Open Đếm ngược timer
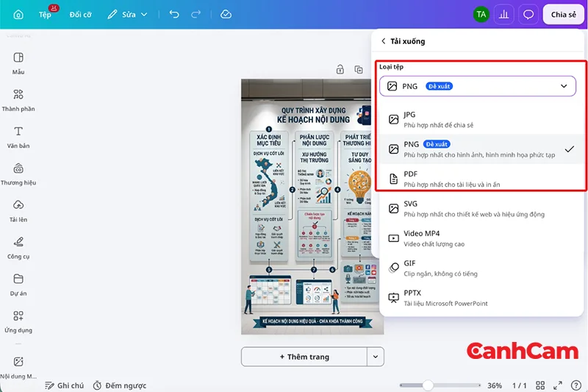 (120, 385)
